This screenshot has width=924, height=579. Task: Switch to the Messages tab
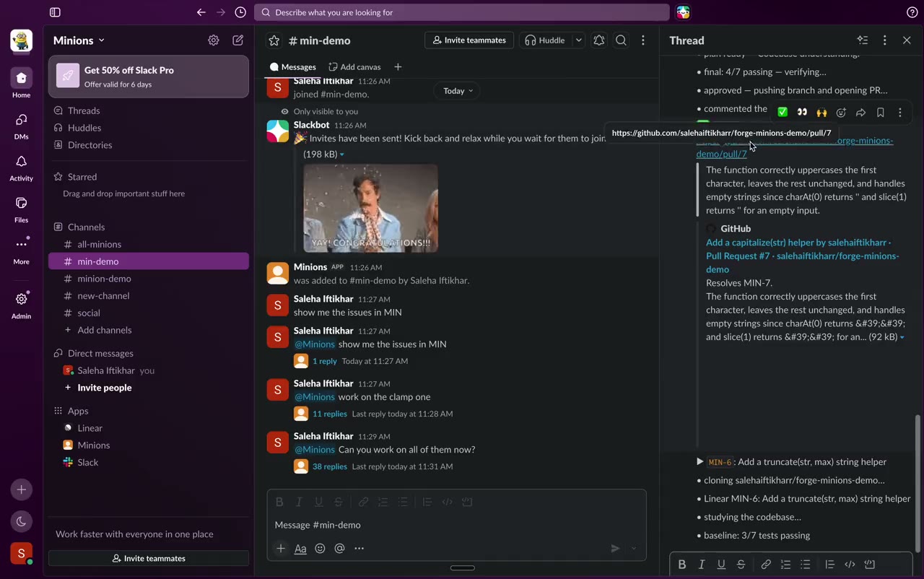point(292,67)
